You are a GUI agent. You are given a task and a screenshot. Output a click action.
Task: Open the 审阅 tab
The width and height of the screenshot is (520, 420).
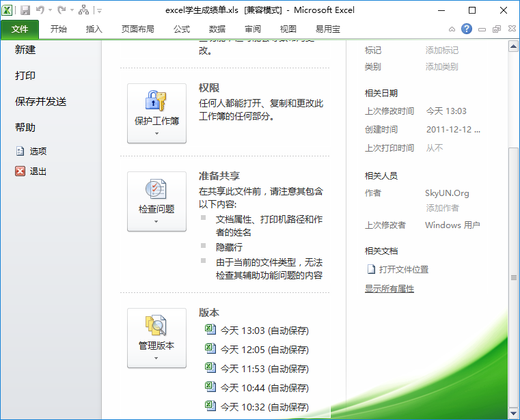[253, 29]
